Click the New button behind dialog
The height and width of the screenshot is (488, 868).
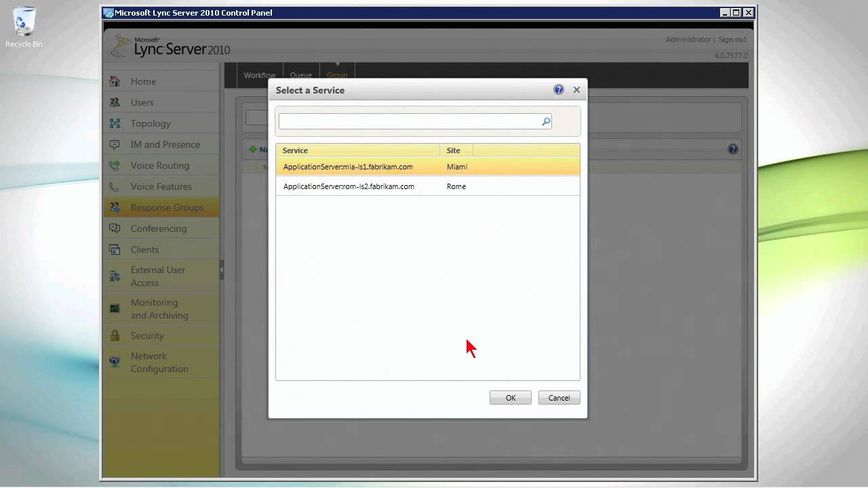tap(258, 149)
